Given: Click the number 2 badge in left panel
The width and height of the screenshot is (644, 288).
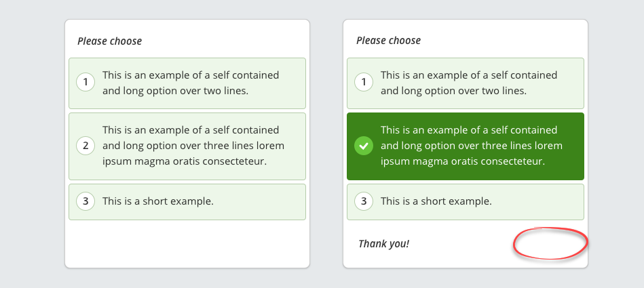Looking at the screenshot, I should click(x=86, y=145).
